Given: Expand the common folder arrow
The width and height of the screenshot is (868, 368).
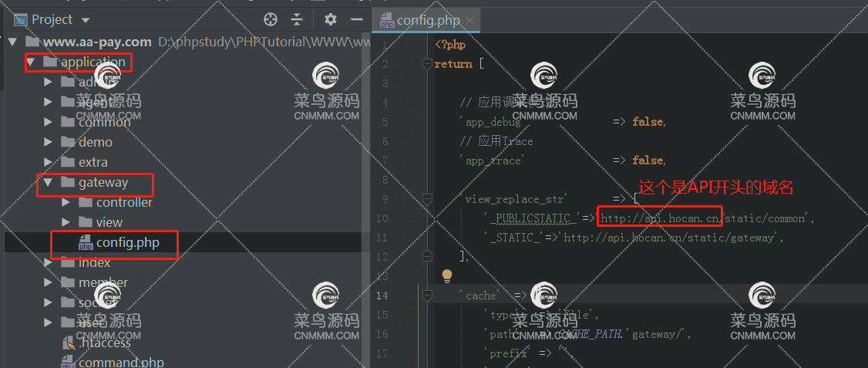Looking at the screenshot, I should point(48,122).
